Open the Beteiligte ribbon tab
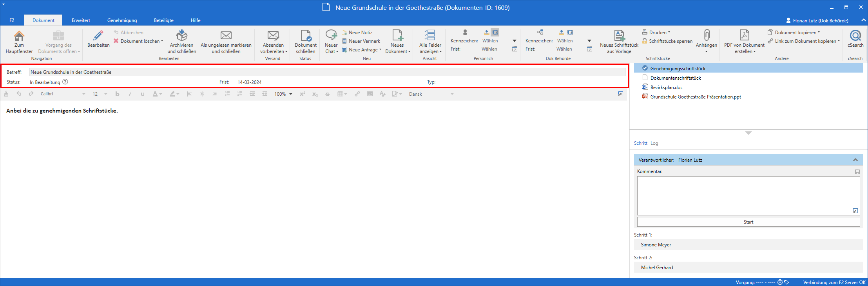 click(163, 20)
